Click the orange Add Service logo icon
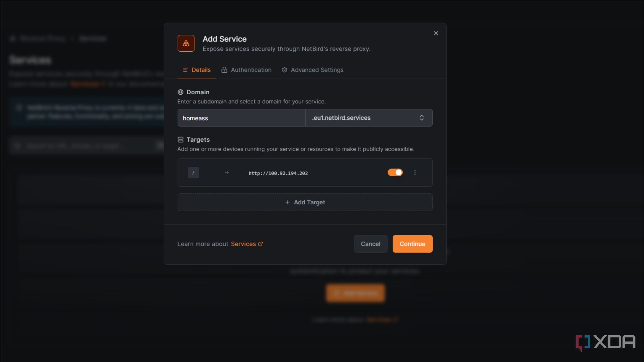Image resolution: width=644 pixels, height=362 pixels. [x=186, y=43]
